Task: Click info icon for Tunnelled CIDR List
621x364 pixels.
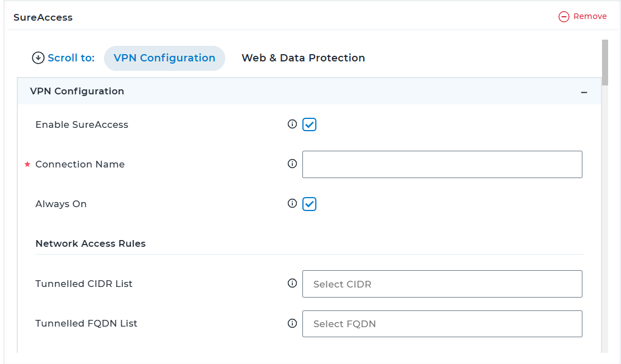Action: click(292, 283)
